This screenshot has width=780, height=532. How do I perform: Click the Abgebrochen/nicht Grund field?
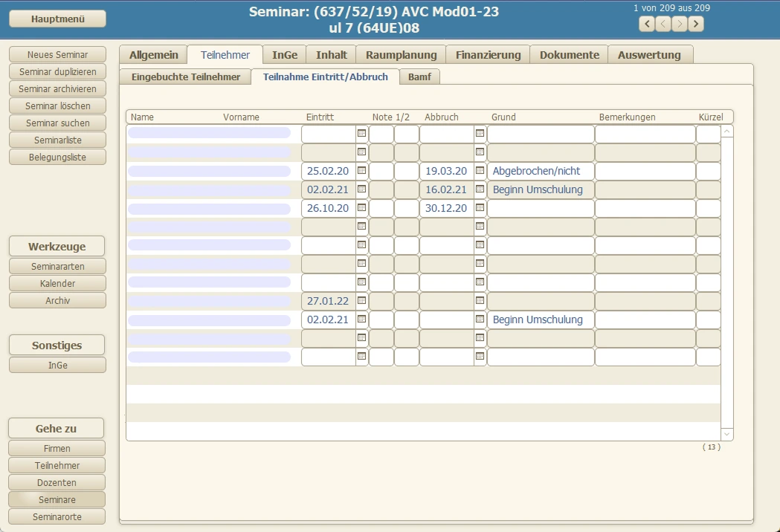click(541, 171)
